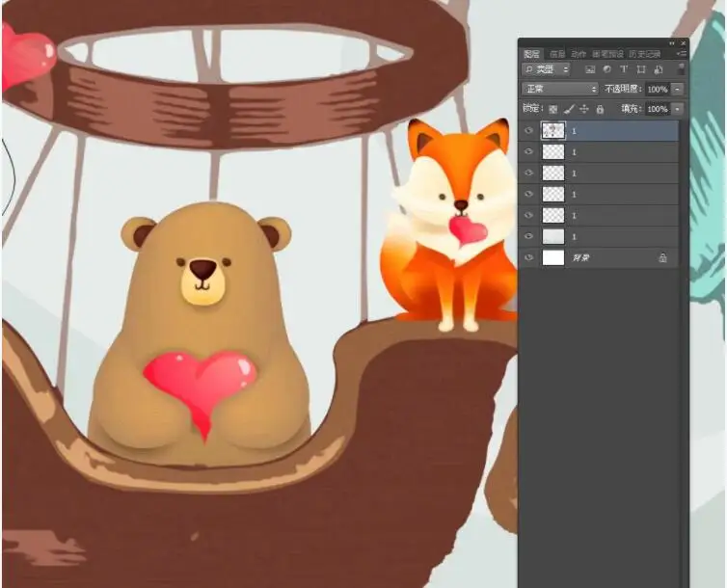Image resolution: width=727 pixels, height=588 pixels.
Task: Hide the gray-thumbnail layer above 背景
Action: point(528,236)
